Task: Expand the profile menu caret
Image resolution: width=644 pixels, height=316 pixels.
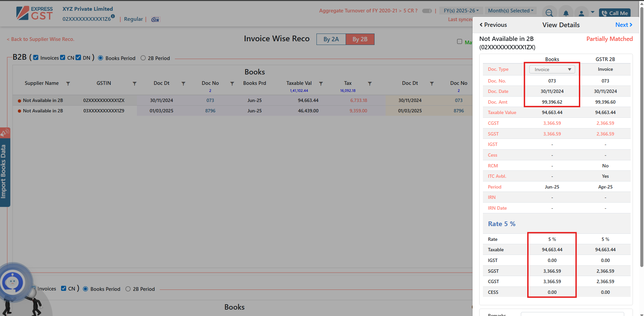Action: tap(593, 12)
